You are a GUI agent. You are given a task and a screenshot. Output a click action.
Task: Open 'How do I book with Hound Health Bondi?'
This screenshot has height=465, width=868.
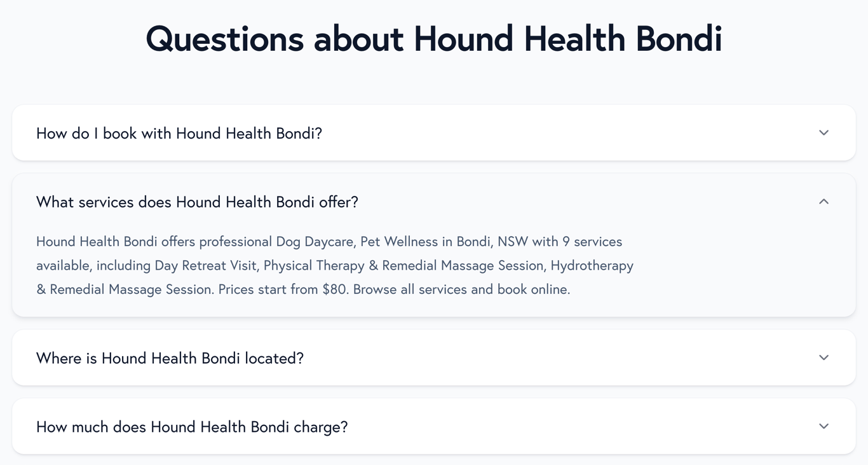point(179,133)
